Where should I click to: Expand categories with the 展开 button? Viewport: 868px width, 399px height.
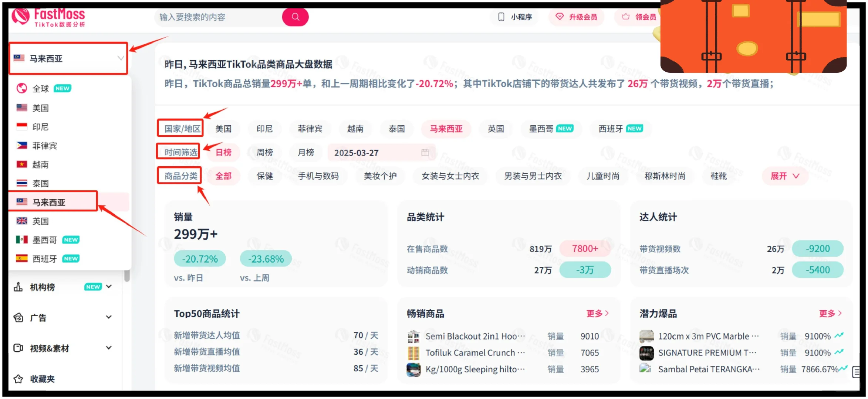pyautogui.click(x=785, y=176)
